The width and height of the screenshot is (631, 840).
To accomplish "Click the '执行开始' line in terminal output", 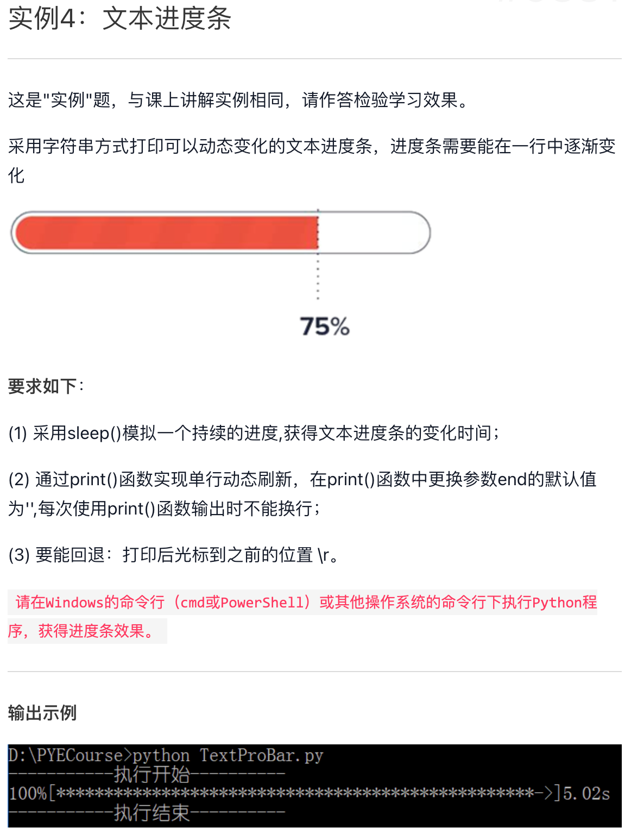I will coord(152,774).
